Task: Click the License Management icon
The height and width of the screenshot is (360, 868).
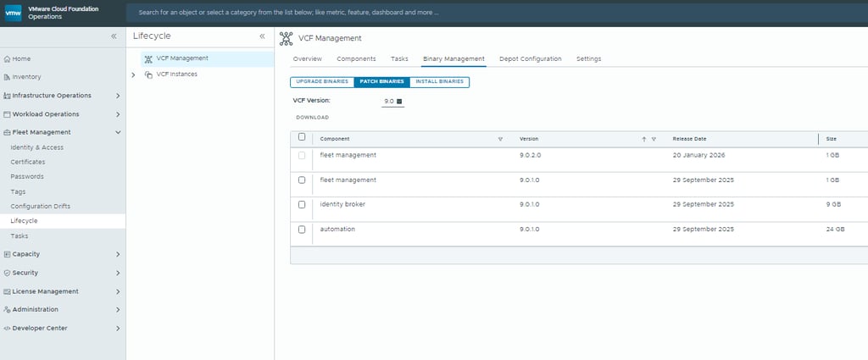Action: coord(7,291)
